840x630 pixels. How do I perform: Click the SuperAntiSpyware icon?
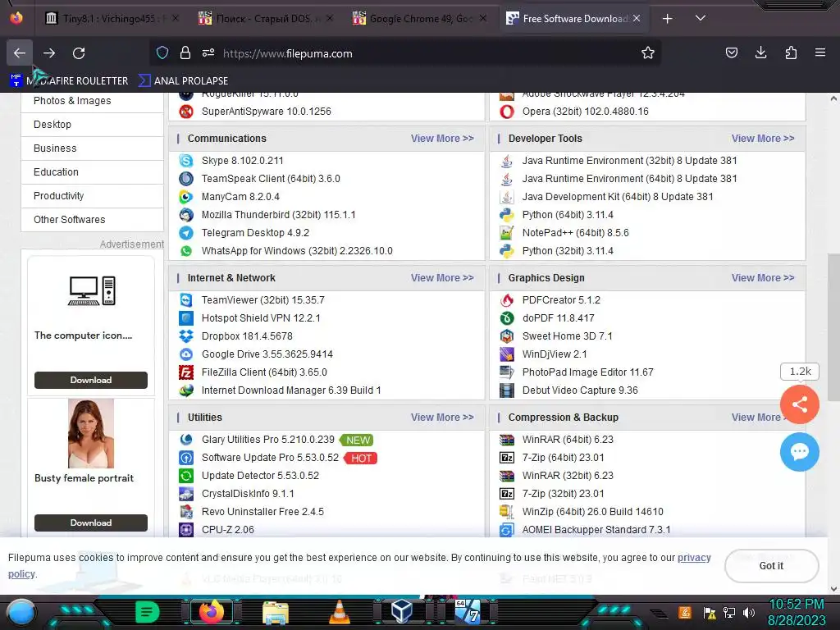[x=186, y=112]
